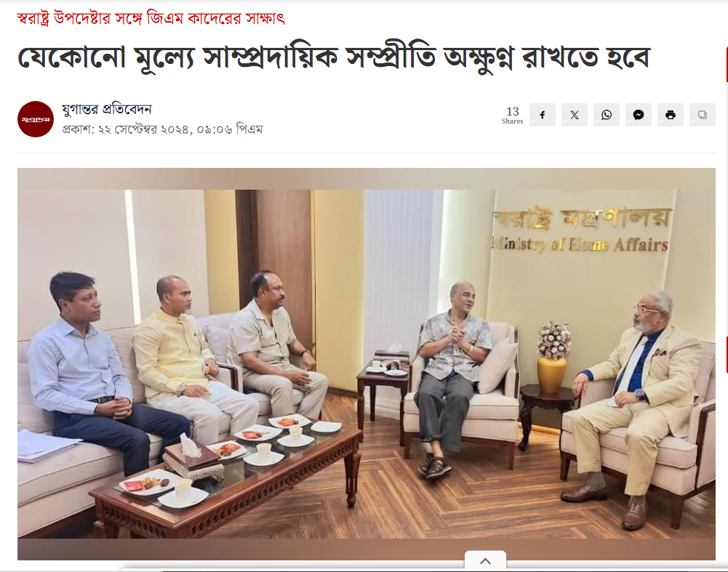Open the যুগান্তর প্রতিবেদন author link

pos(107,110)
